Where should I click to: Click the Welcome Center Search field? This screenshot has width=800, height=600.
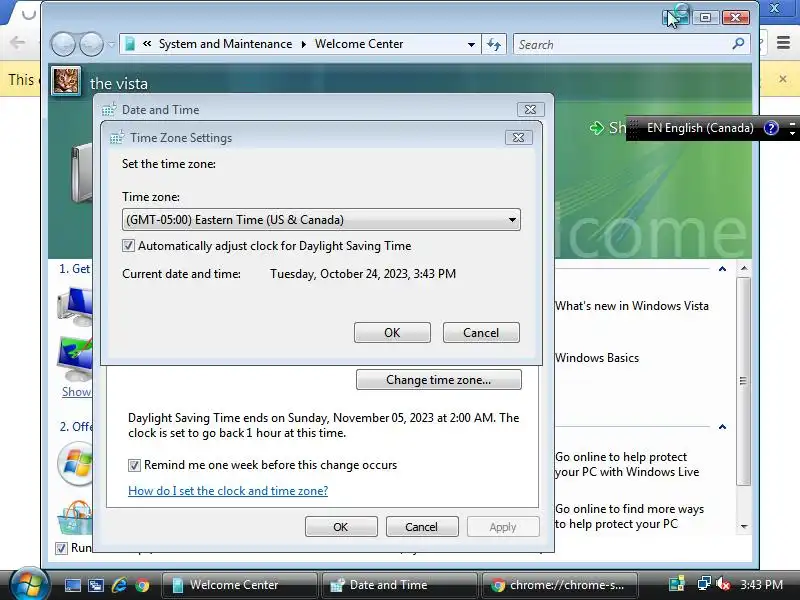622,44
